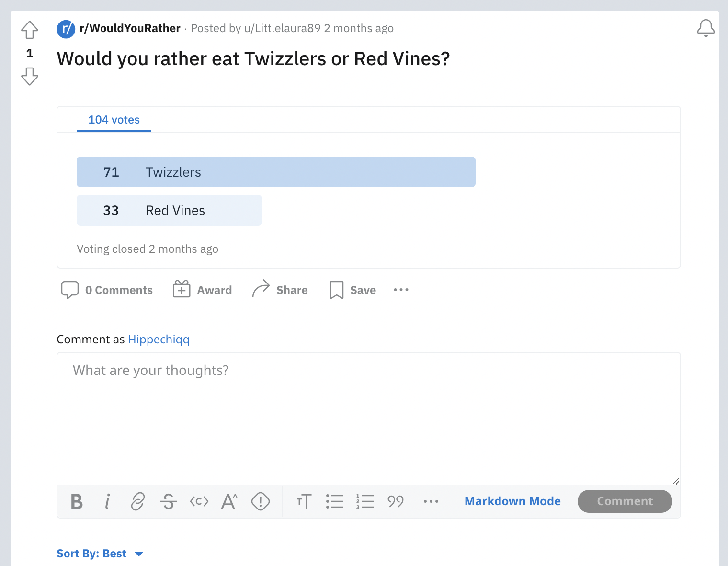Expand more formatting options in editor toolbar
The height and width of the screenshot is (566, 728).
(431, 501)
